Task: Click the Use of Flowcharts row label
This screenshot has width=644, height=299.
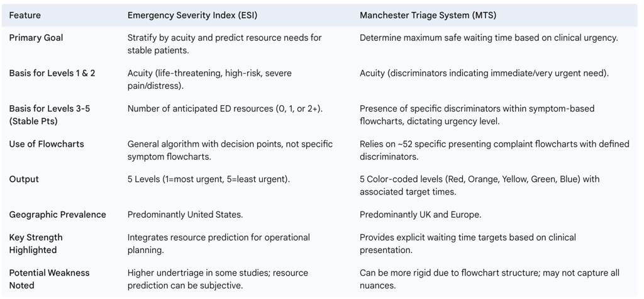Action: coord(47,144)
